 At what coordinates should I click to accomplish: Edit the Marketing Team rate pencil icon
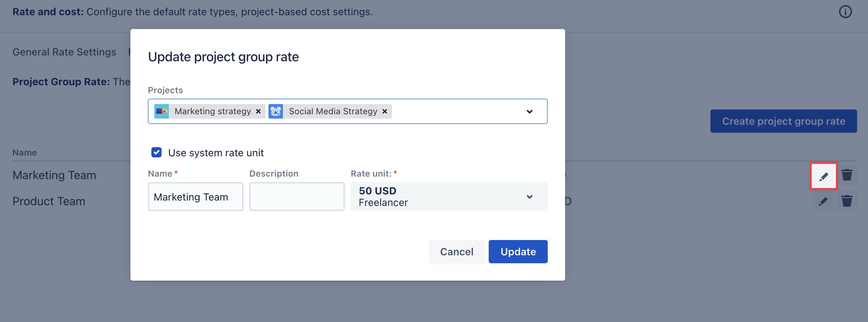[823, 176]
